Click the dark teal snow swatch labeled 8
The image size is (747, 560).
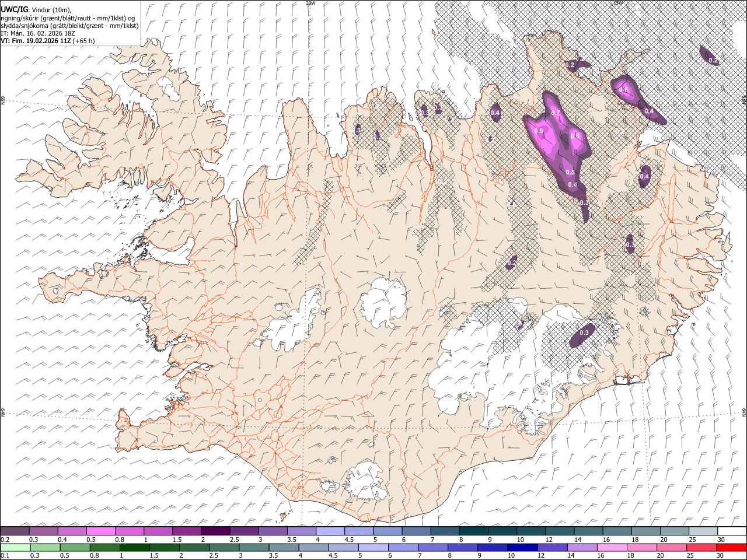pos(474,531)
